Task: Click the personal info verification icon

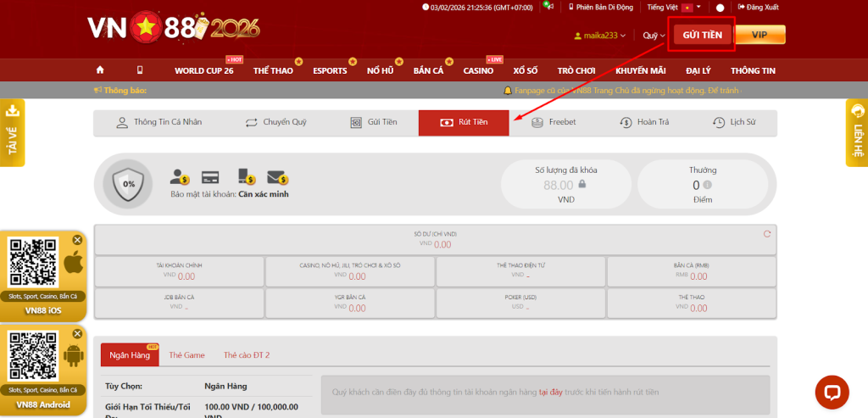Action: click(180, 177)
